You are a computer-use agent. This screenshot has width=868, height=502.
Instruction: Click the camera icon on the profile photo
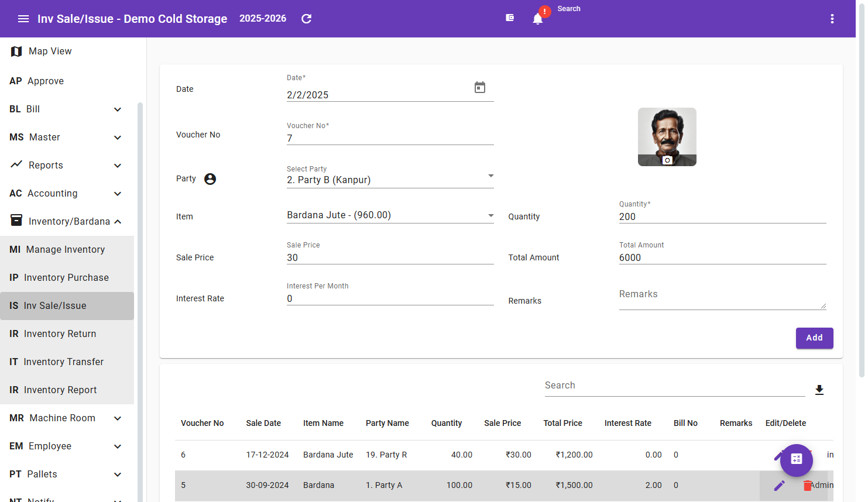(x=667, y=160)
